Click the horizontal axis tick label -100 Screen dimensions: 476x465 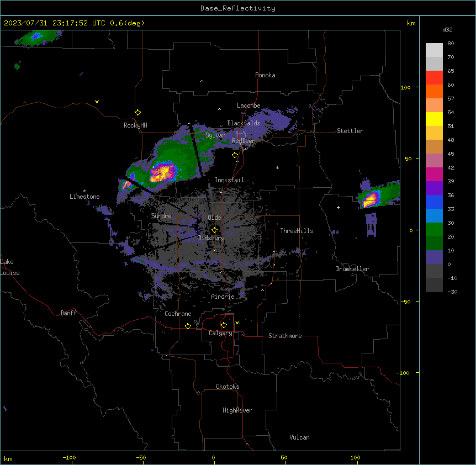pos(69,458)
